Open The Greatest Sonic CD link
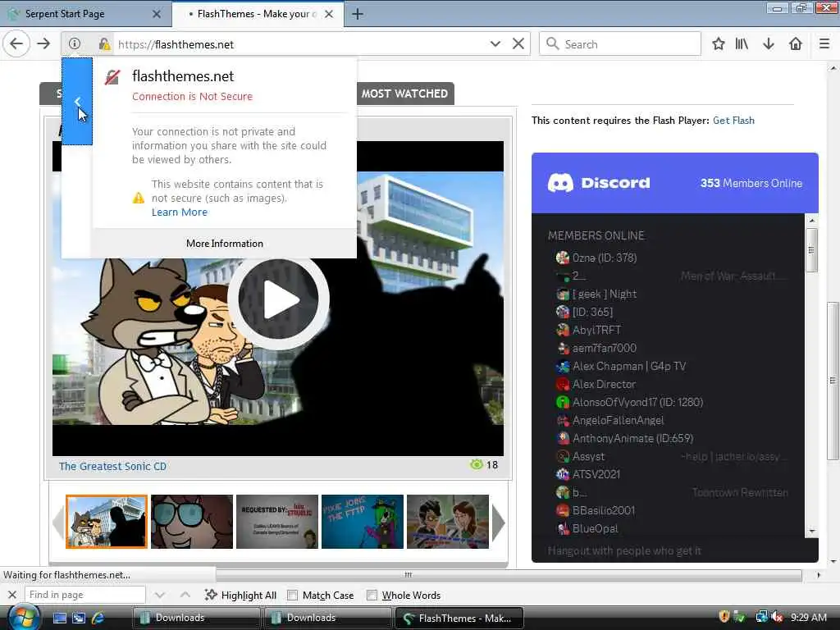840x630 pixels. [112, 466]
